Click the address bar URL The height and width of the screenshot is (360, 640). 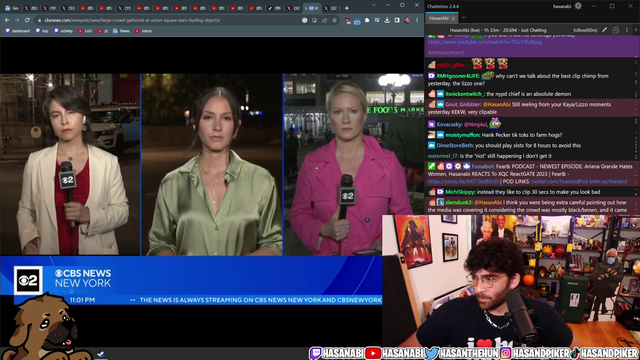click(132, 20)
